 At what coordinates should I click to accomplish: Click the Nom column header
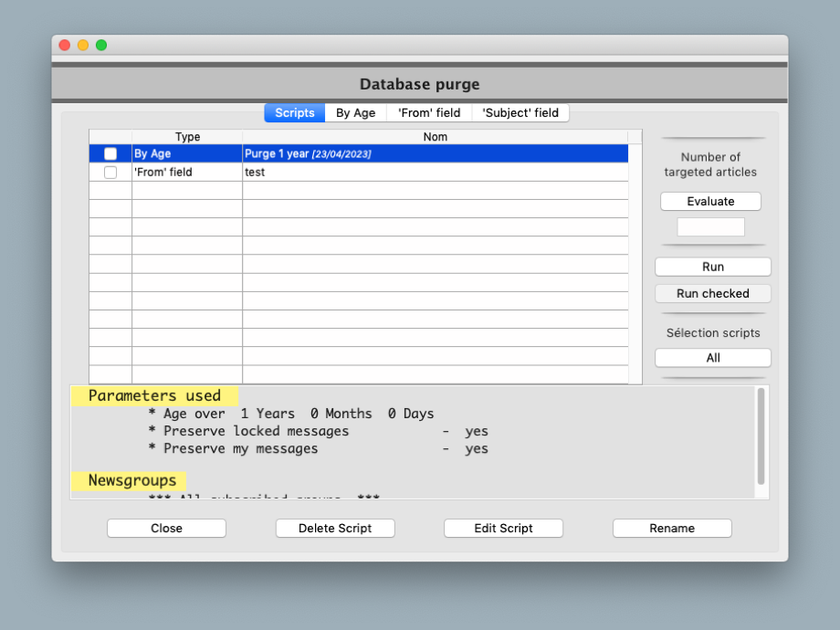435,137
